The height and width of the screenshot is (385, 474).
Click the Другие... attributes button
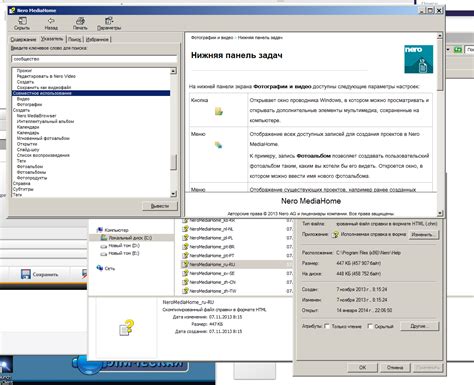click(x=419, y=326)
